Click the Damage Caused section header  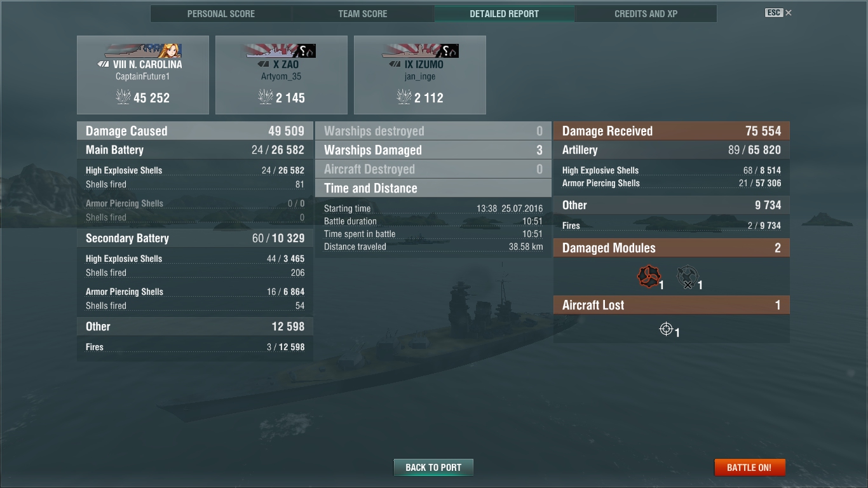click(x=195, y=131)
